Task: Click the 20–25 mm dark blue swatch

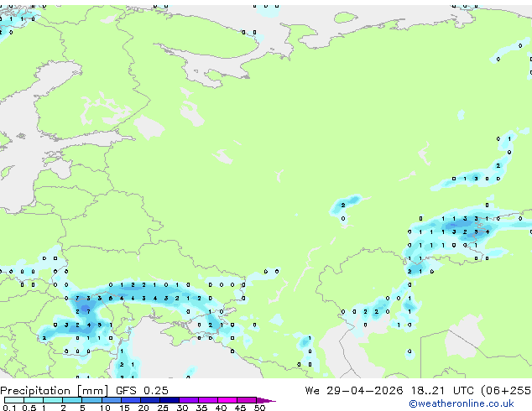Action: pyautogui.click(x=149, y=400)
